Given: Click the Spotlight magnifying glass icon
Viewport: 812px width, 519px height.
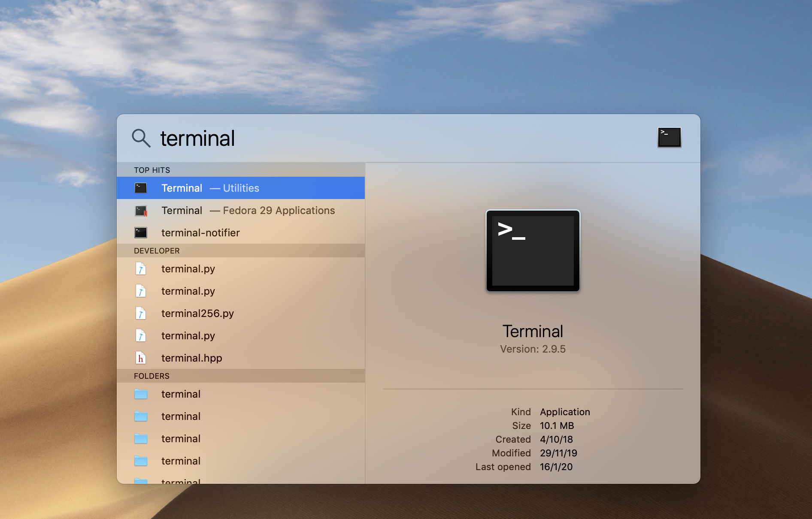Looking at the screenshot, I should 141,138.
